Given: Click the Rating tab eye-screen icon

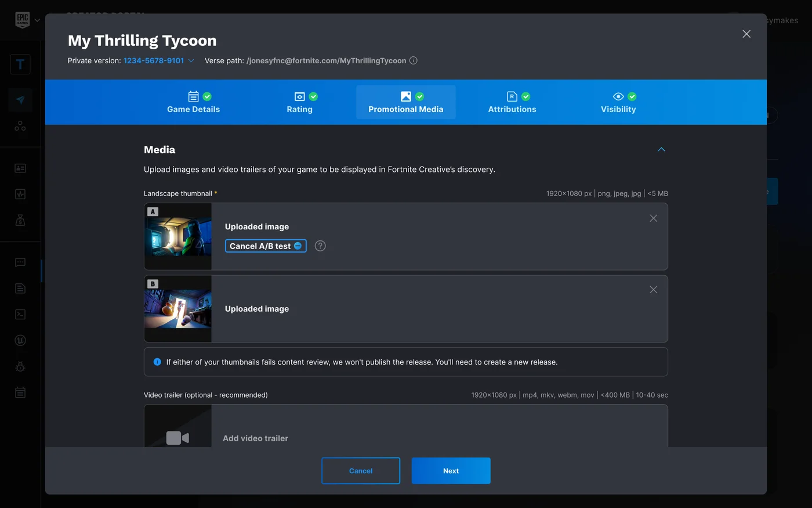Looking at the screenshot, I should pyautogui.click(x=300, y=96).
